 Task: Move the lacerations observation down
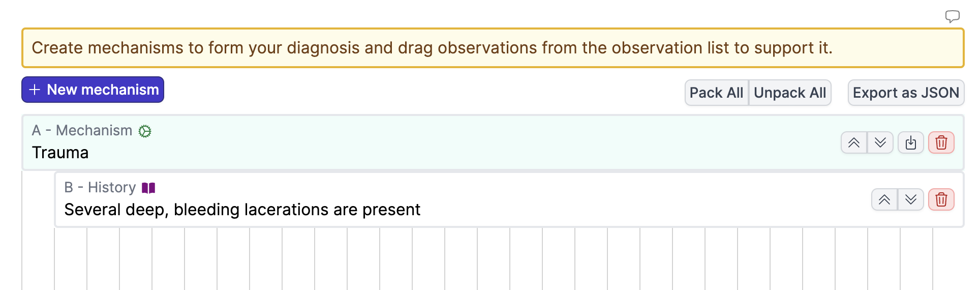(x=911, y=200)
